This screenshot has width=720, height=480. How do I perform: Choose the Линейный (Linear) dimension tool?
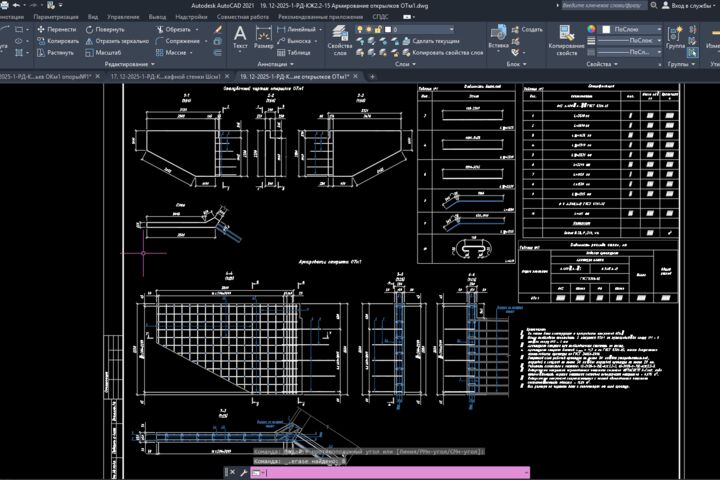point(297,29)
